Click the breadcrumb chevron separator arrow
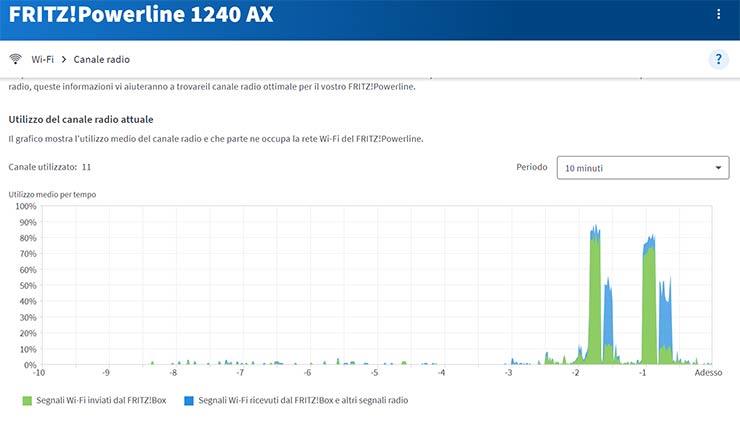740x424 pixels. pos(64,59)
